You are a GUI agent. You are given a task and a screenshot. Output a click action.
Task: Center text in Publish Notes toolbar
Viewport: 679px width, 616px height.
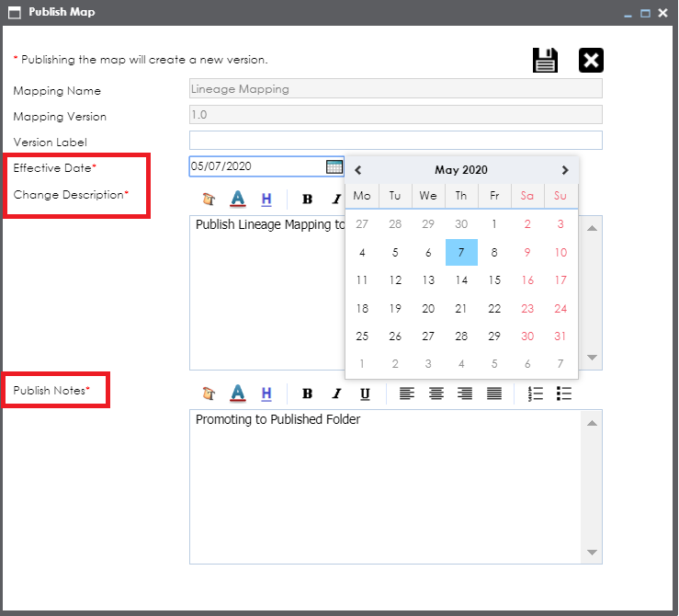[x=436, y=394]
